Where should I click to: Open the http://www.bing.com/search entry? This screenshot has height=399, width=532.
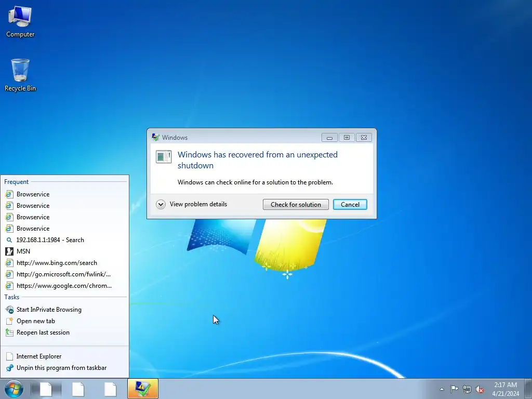(64, 263)
